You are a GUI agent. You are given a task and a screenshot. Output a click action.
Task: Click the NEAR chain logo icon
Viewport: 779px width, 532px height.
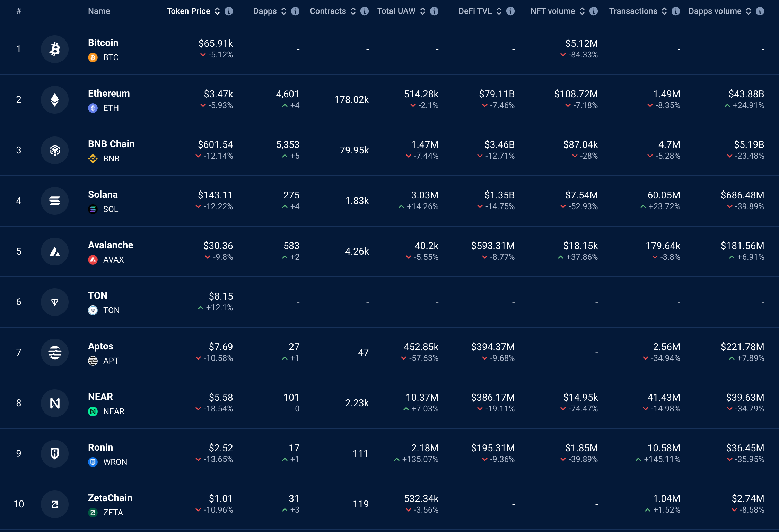pyautogui.click(x=55, y=403)
